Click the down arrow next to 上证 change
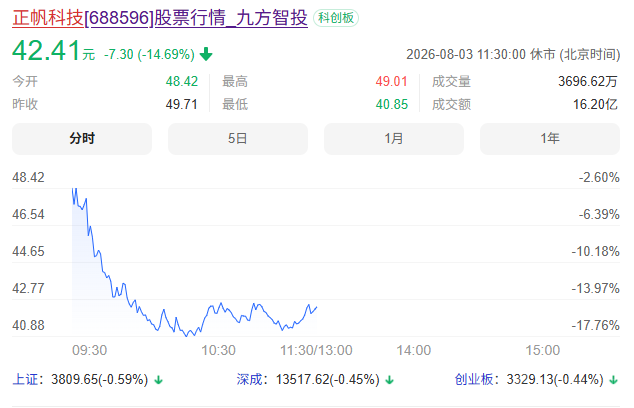 coord(158,380)
